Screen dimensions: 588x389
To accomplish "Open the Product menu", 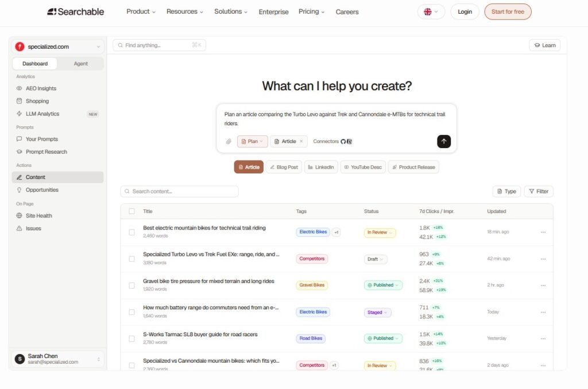I will [141, 11].
